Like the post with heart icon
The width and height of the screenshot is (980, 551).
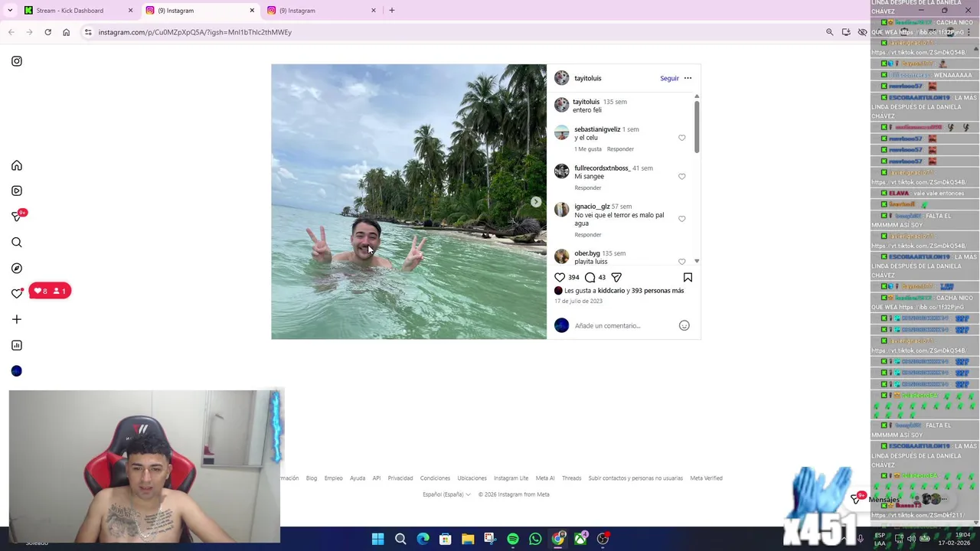pyautogui.click(x=560, y=278)
